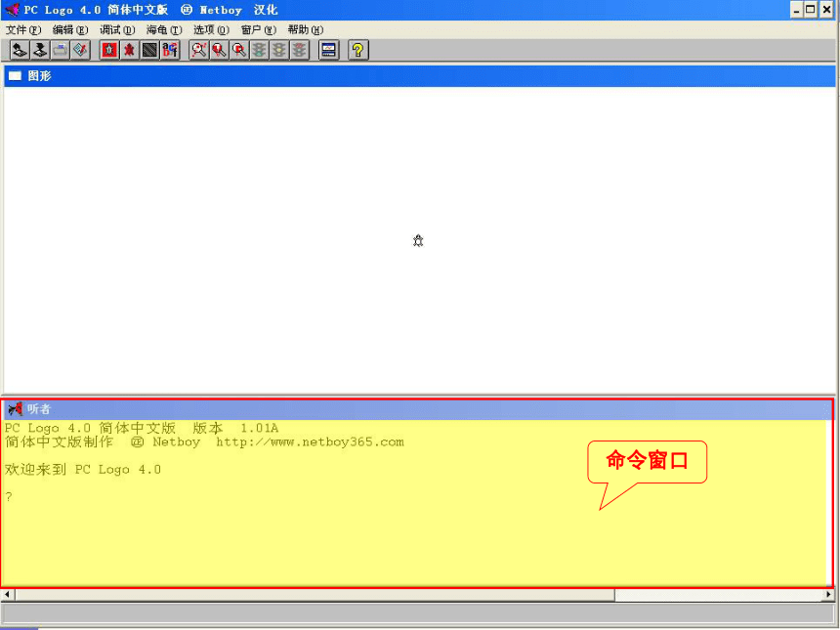Click the horizontal scrollbar thumb
The height and width of the screenshot is (630, 840).
315,594
